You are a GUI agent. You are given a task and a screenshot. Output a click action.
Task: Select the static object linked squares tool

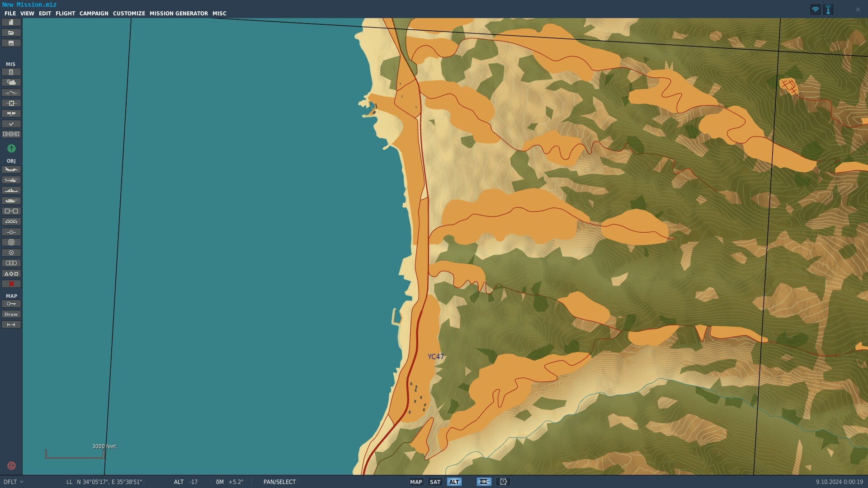[11, 211]
